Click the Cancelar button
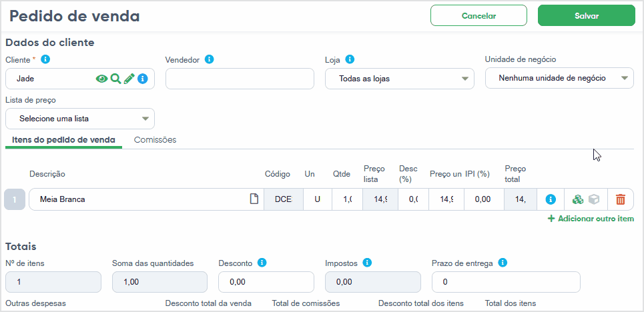The width and height of the screenshot is (644, 312). (x=479, y=15)
